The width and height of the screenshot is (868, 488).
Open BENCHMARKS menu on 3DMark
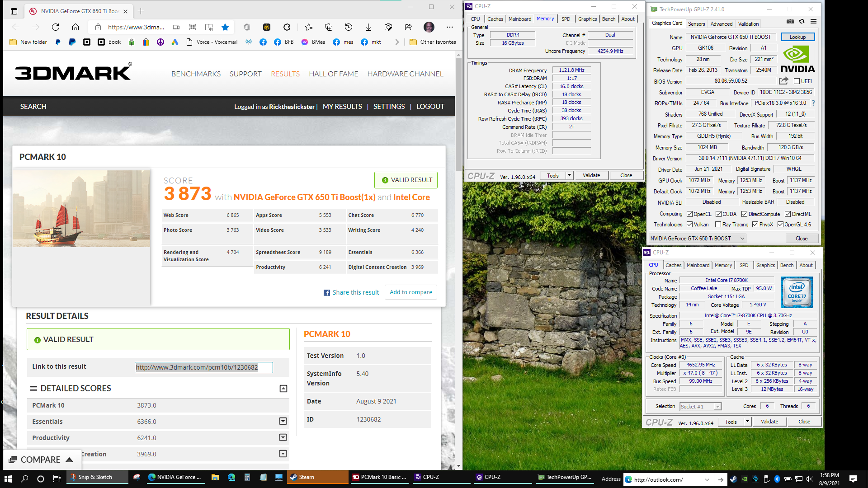coord(196,74)
